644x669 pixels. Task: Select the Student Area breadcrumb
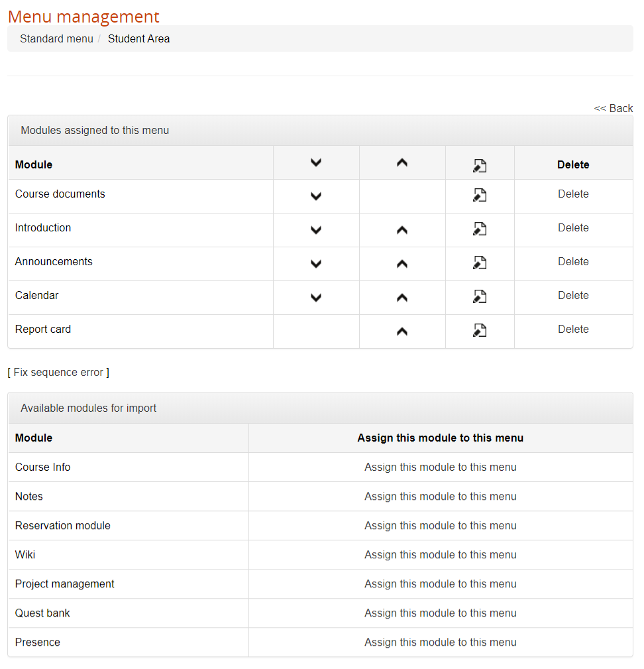[x=138, y=38]
